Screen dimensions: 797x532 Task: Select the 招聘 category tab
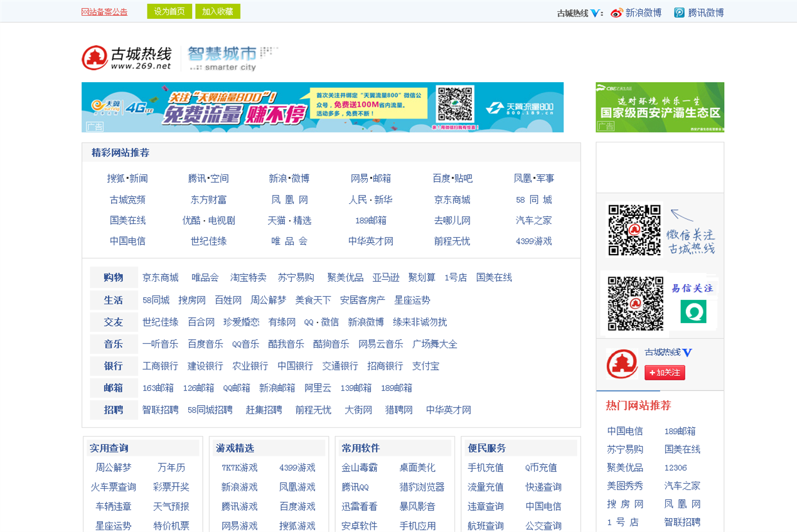[x=114, y=410]
